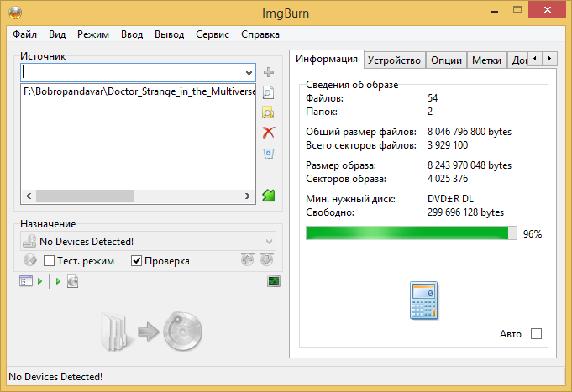
Task: Click the queue window icon
Action: tap(25, 281)
